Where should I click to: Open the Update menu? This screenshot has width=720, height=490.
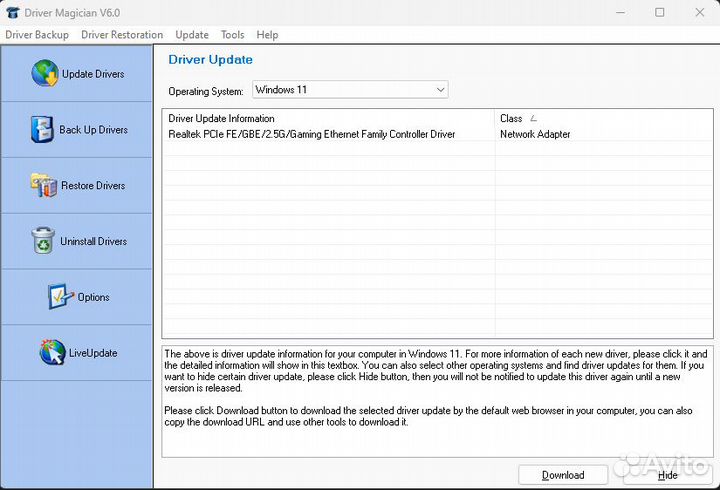(192, 35)
